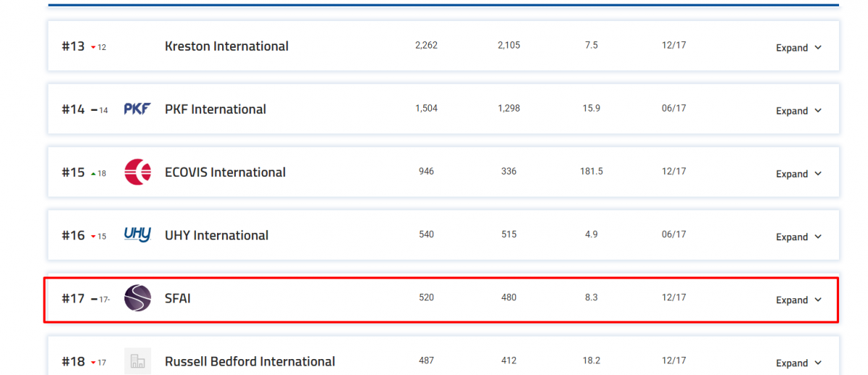This screenshot has height=375, width=868.
Task: Click the Russell Bedford placeholder building icon
Action: tap(137, 361)
